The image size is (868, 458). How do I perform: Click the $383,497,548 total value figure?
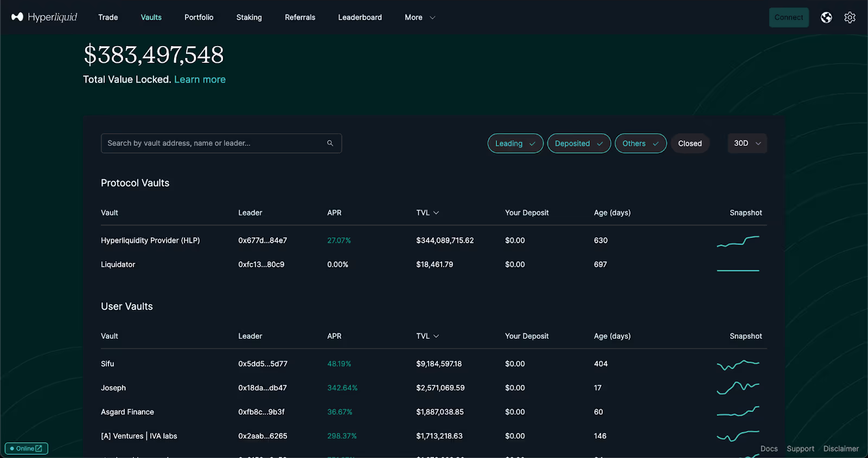pyautogui.click(x=154, y=55)
